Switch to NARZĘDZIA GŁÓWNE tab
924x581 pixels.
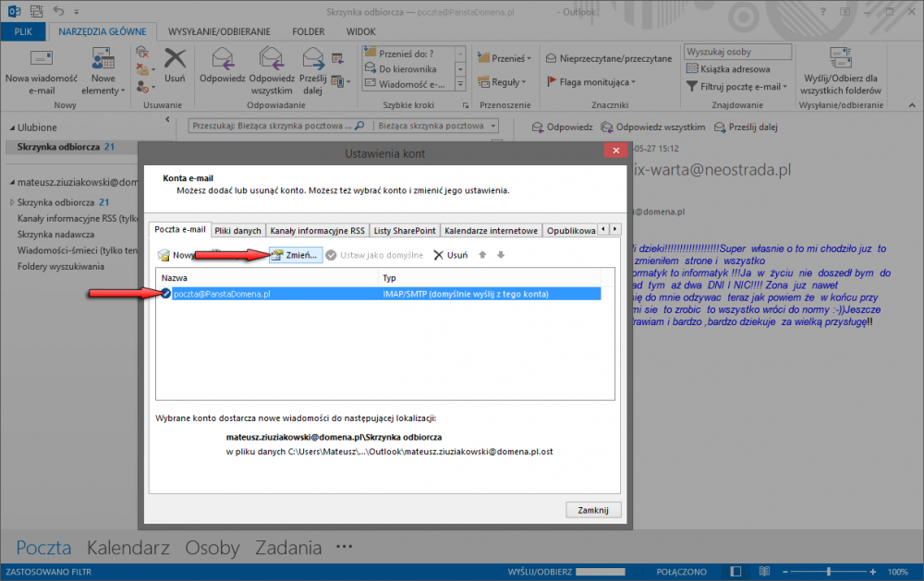[103, 31]
